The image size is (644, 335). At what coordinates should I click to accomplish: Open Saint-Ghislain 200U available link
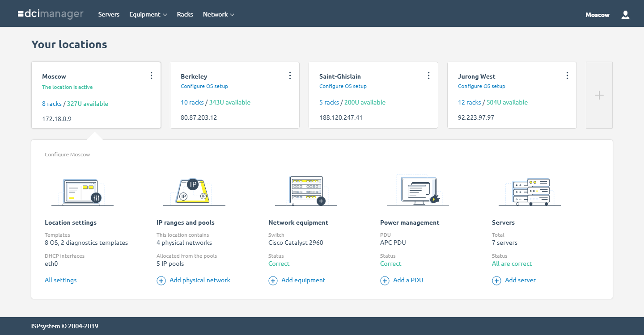pos(365,102)
